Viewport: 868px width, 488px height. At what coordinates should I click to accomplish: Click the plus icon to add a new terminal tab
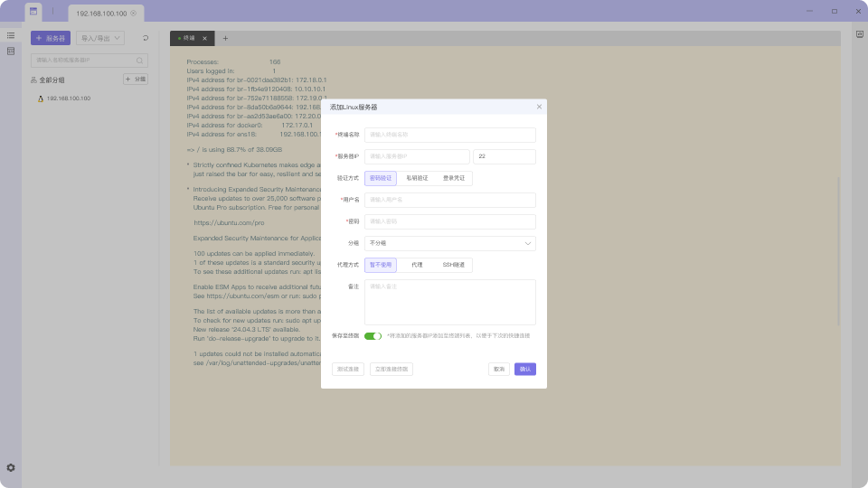[x=225, y=39]
